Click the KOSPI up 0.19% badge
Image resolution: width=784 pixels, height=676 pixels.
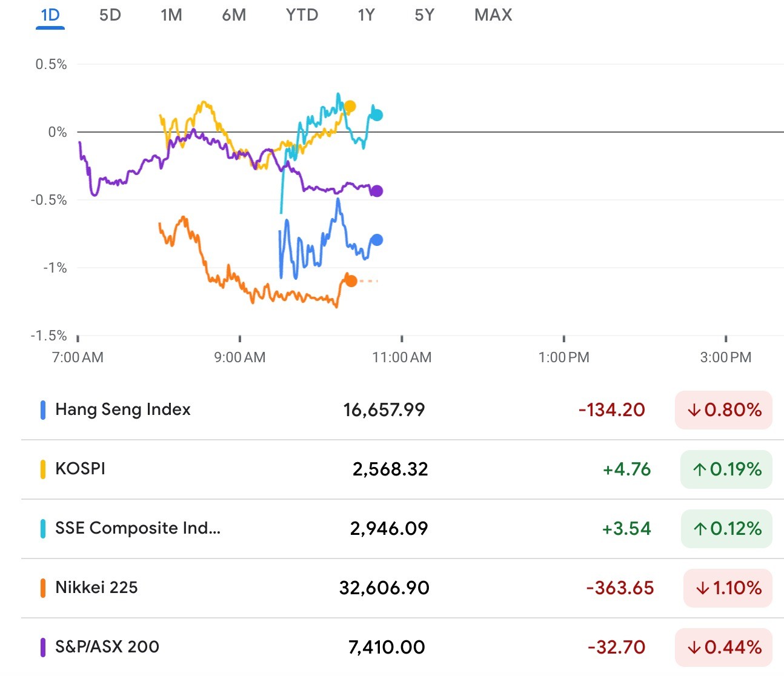726,469
